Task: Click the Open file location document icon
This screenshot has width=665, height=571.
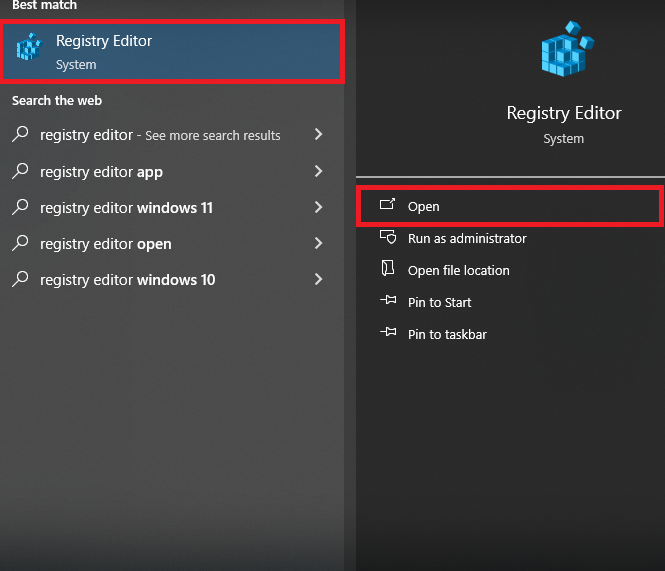Action: (388, 270)
